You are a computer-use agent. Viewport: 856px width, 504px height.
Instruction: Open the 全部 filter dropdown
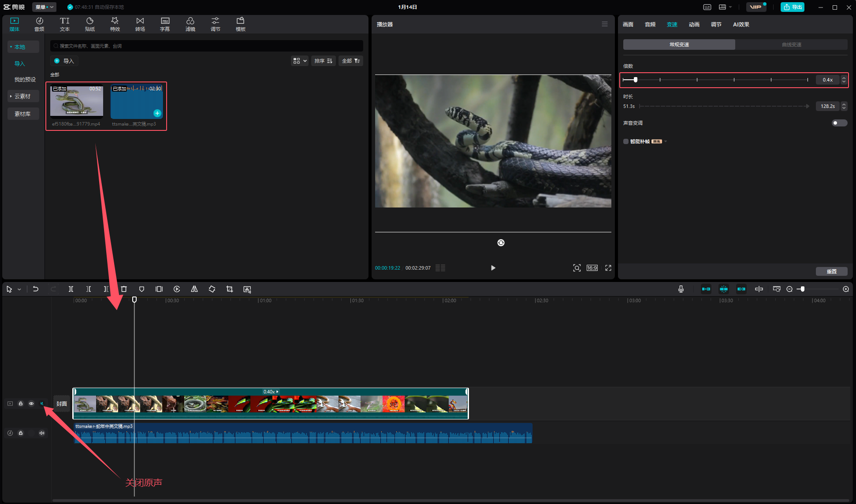(x=351, y=61)
